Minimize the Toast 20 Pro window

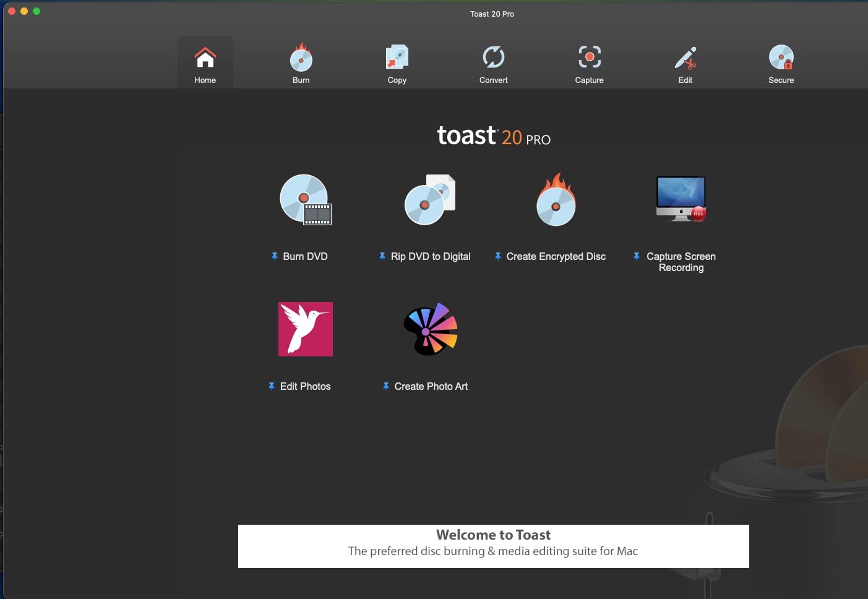click(24, 11)
